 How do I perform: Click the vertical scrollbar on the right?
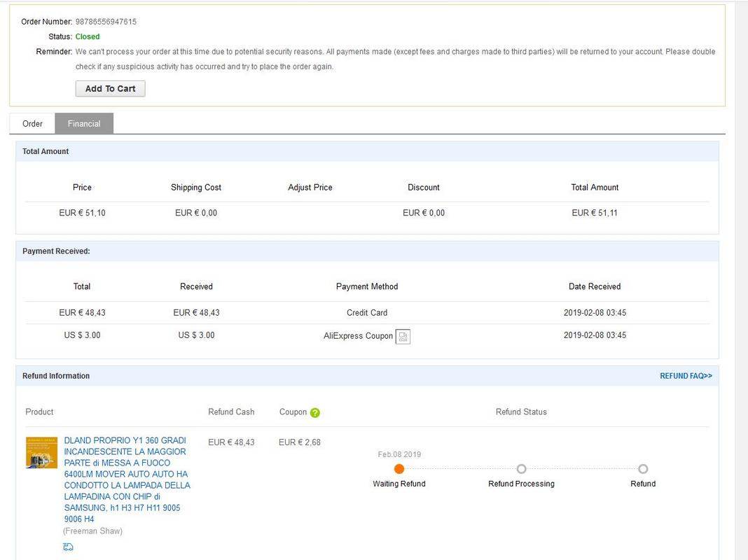click(x=741, y=280)
